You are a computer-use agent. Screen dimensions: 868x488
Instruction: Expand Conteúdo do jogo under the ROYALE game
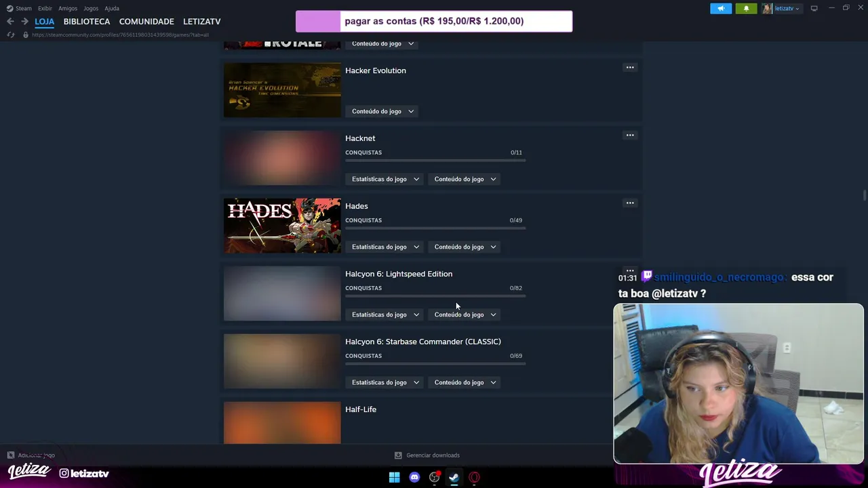tap(382, 43)
